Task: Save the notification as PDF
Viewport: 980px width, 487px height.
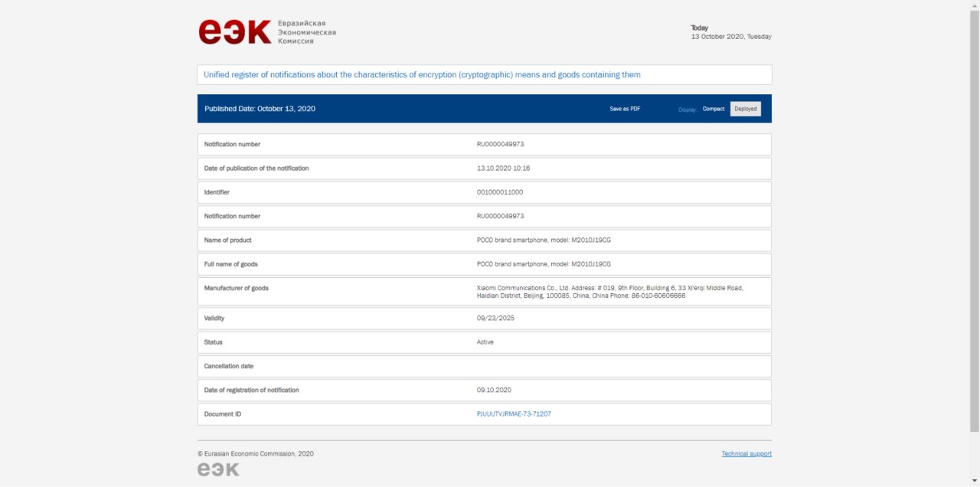Action: coord(625,109)
